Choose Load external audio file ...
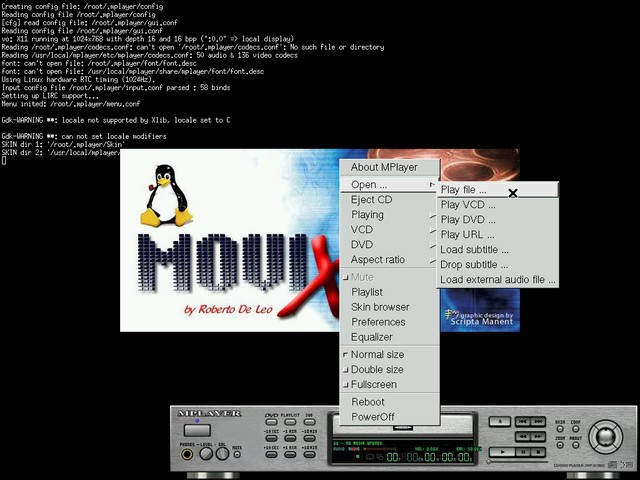Image resolution: width=640 pixels, height=480 pixels. pyautogui.click(x=498, y=280)
